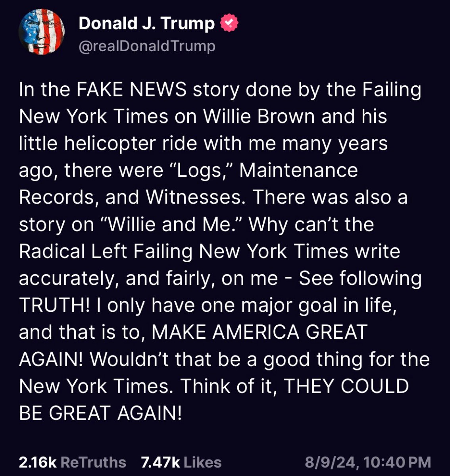This screenshot has height=476, width=450.
Task: Click the phrase Radical Left Failing
Action: click(106, 251)
